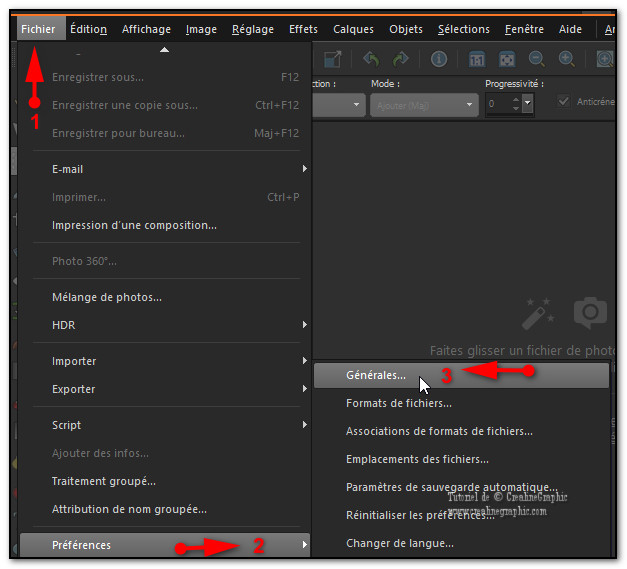Open the Fichier menu

pos(38,29)
